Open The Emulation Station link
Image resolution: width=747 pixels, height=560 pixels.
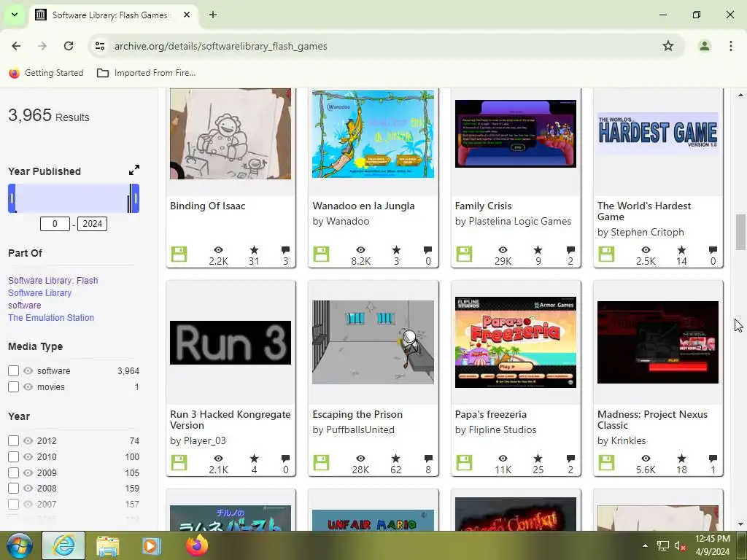[51, 318]
